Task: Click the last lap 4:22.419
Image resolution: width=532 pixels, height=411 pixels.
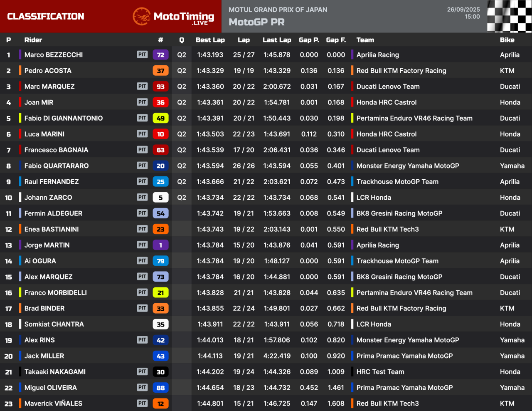Action: [x=277, y=356]
